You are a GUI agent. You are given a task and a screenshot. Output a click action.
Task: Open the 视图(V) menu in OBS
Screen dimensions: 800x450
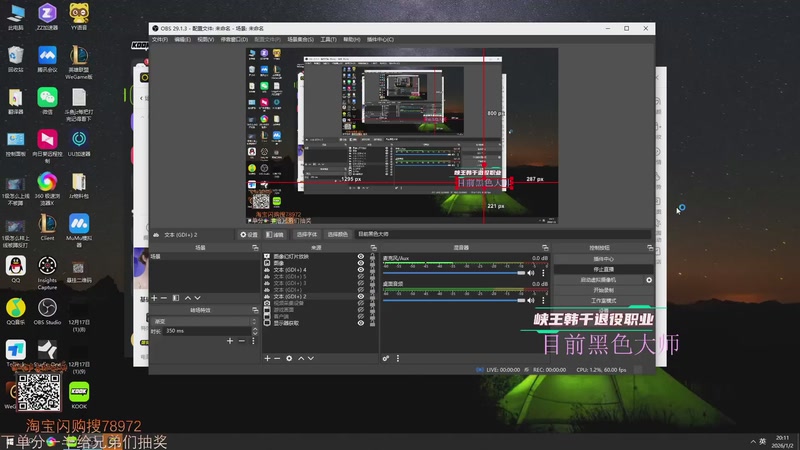[205, 39]
